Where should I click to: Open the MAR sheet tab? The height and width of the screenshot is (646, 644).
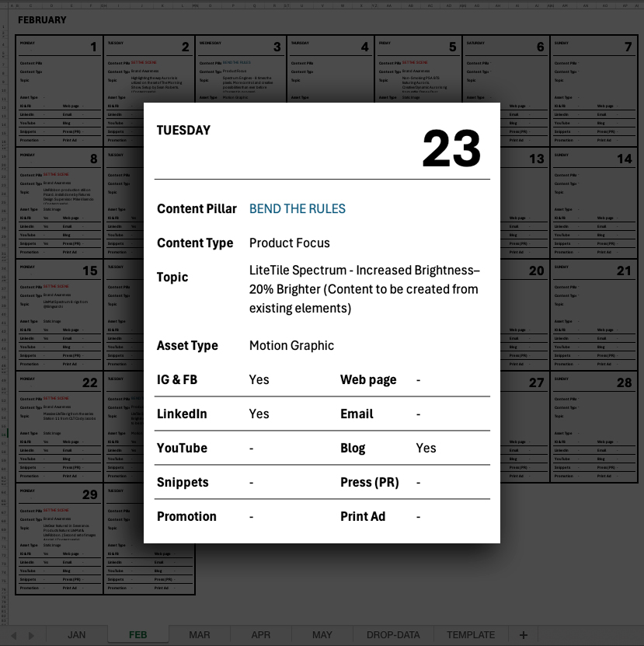(200, 635)
